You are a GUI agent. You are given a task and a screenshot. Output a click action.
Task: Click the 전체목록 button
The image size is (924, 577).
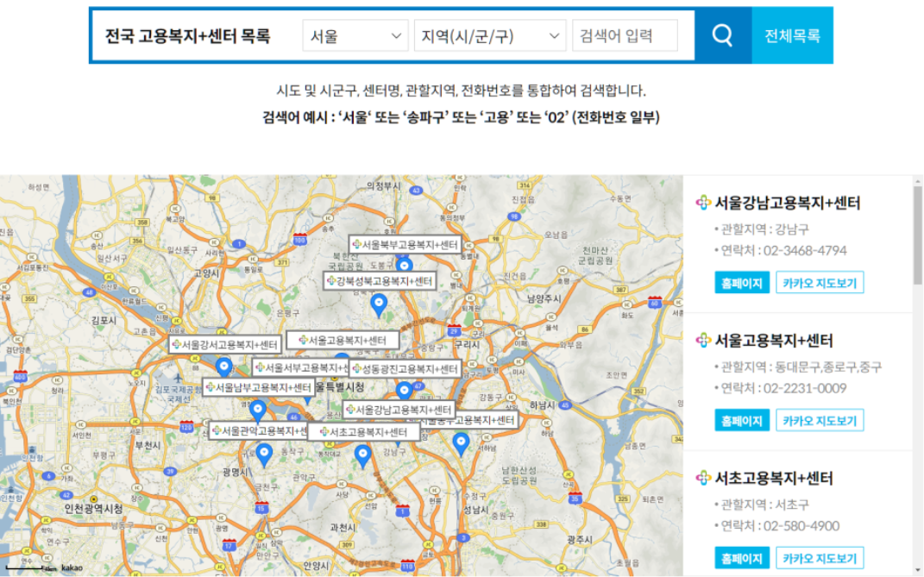(792, 35)
